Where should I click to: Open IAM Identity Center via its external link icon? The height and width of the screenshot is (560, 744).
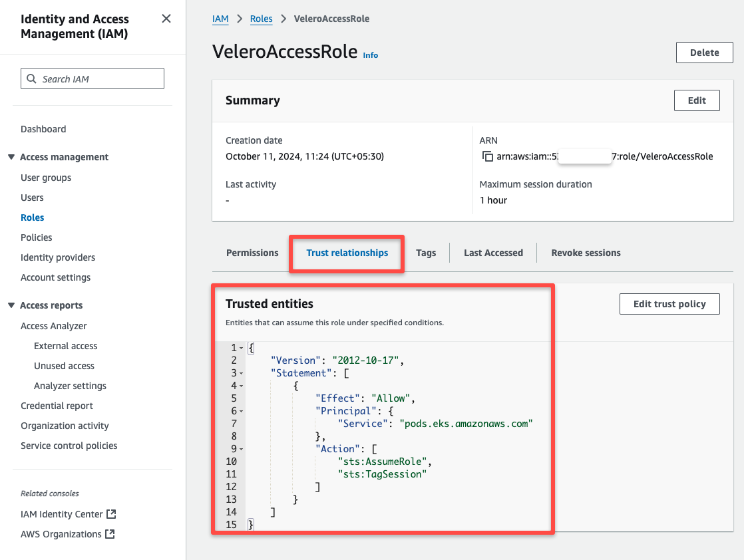112,513
